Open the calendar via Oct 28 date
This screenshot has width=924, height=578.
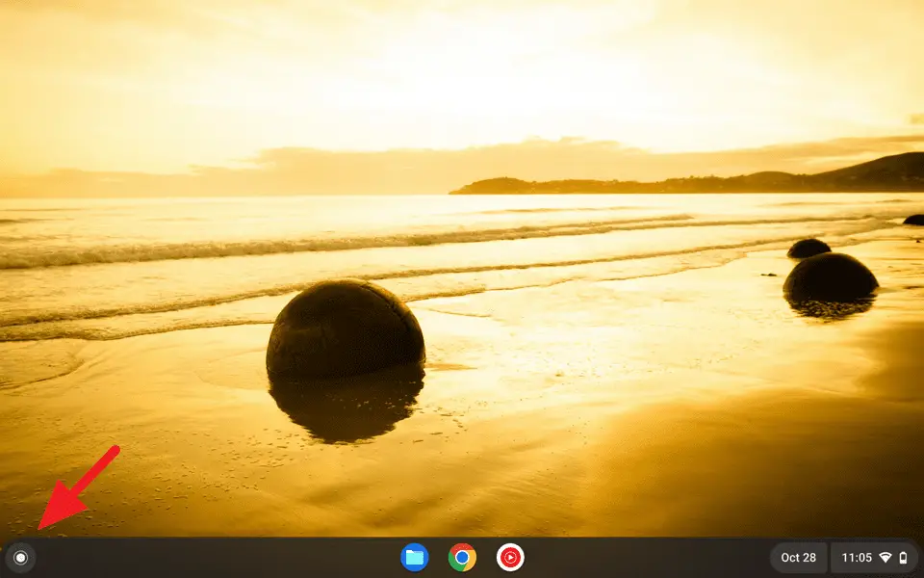pyautogui.click(x=798, y=558)
